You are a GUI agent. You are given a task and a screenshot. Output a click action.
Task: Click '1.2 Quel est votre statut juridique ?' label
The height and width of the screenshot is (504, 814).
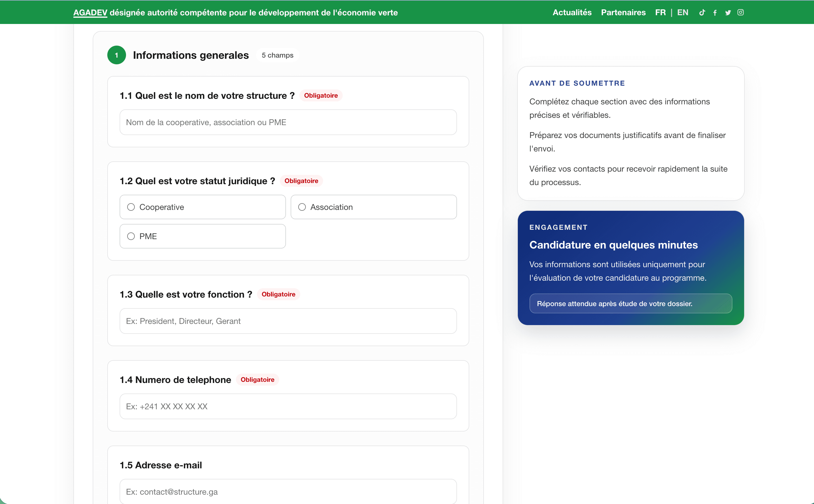point(197,181)
